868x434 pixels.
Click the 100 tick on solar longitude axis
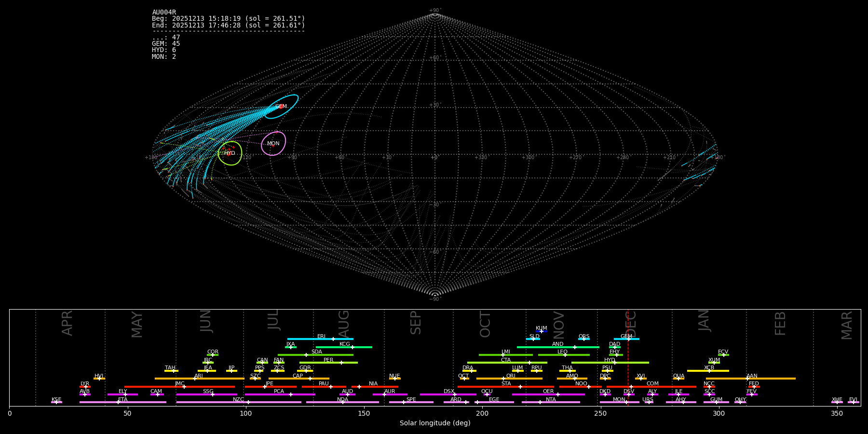click(246, 413)
